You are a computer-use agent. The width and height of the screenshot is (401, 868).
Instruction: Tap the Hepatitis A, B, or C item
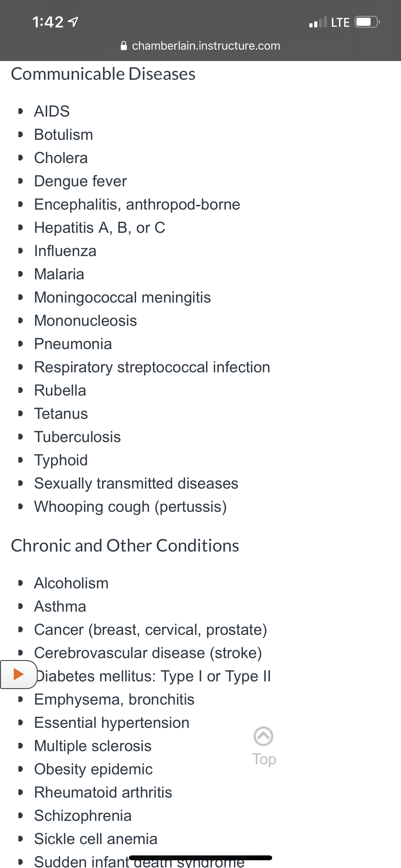point(100,228)
